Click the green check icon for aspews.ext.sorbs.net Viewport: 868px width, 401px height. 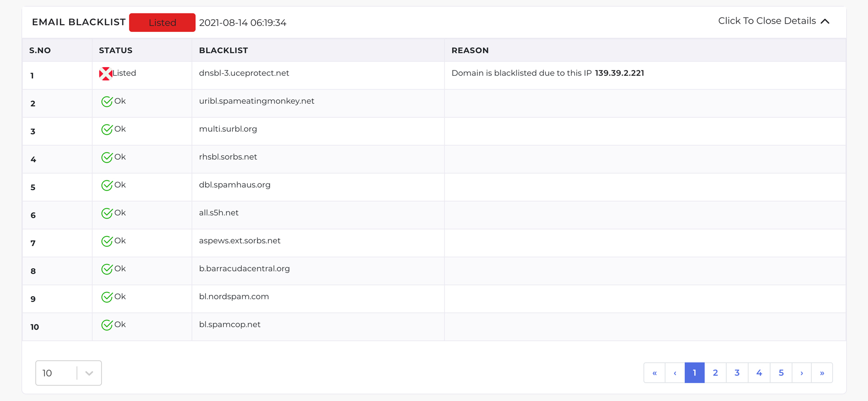(x=107, y=241)
